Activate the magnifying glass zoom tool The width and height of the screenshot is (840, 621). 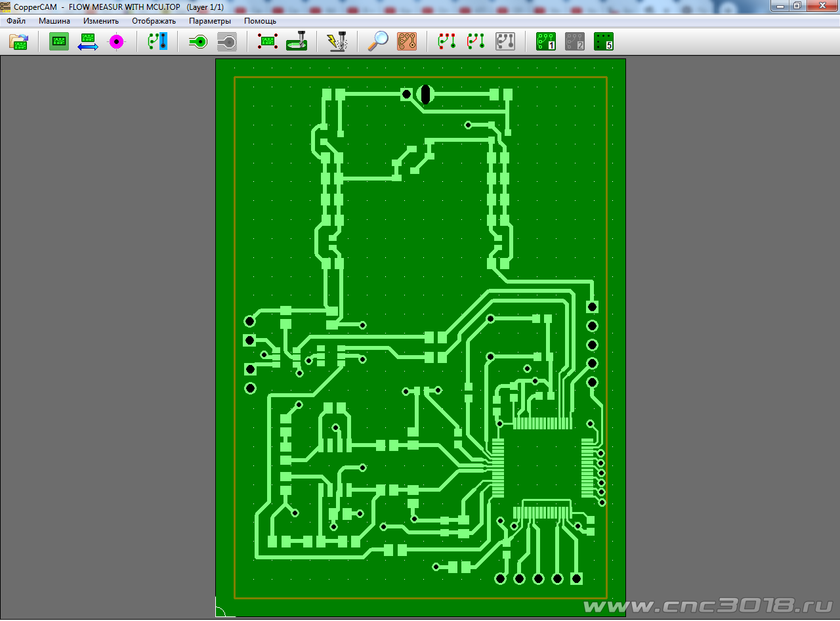pos(377,42)
